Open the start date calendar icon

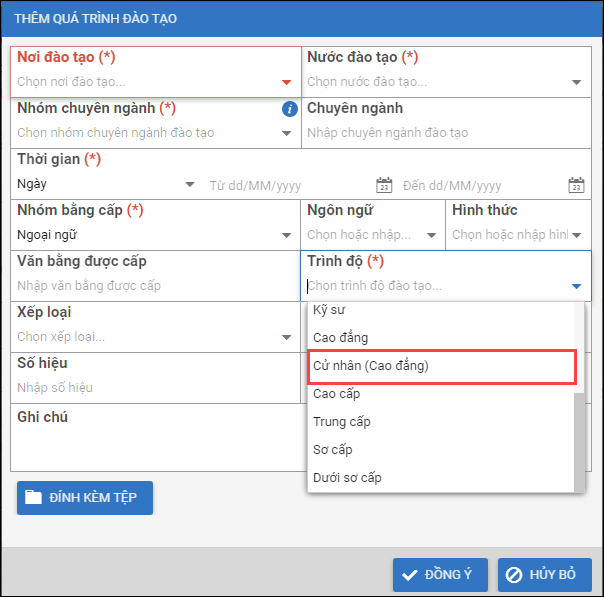pyautogui.click(x=383, y=185)
